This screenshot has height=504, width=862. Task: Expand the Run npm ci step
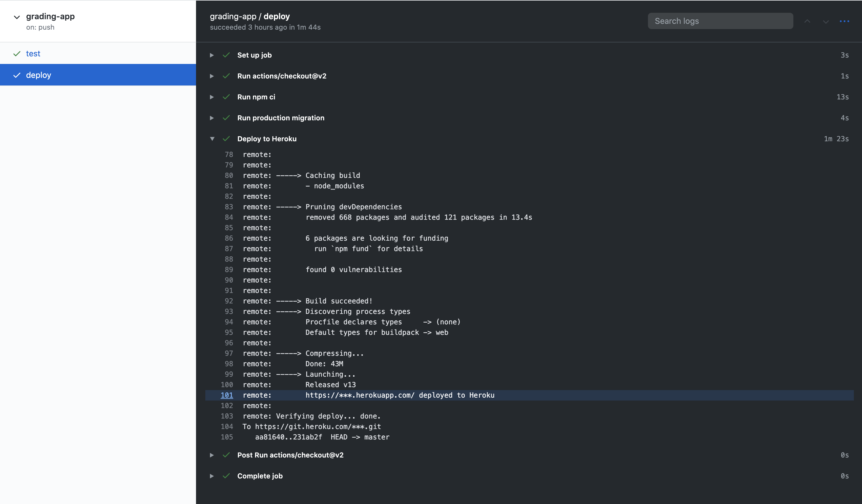(212, 97)
